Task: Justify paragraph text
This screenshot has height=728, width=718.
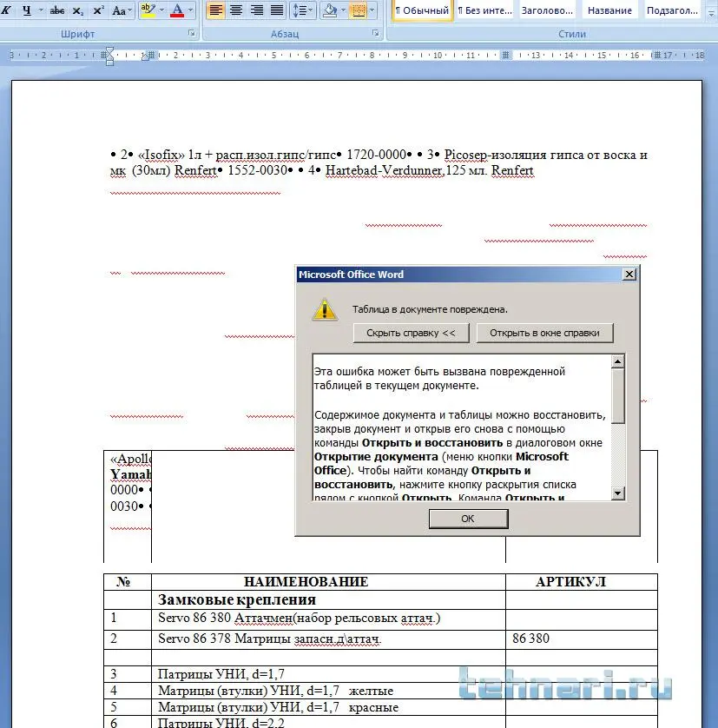Action: (x=277, y=10)
